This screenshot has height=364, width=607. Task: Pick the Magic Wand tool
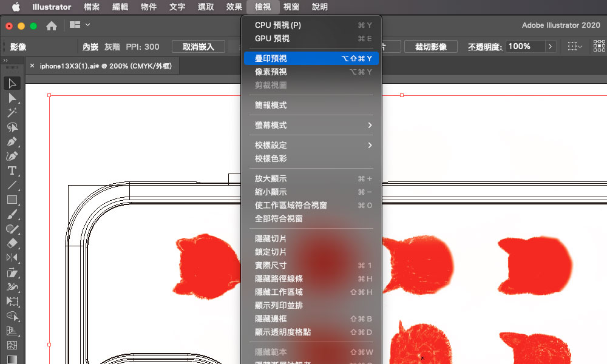(12, 112)
